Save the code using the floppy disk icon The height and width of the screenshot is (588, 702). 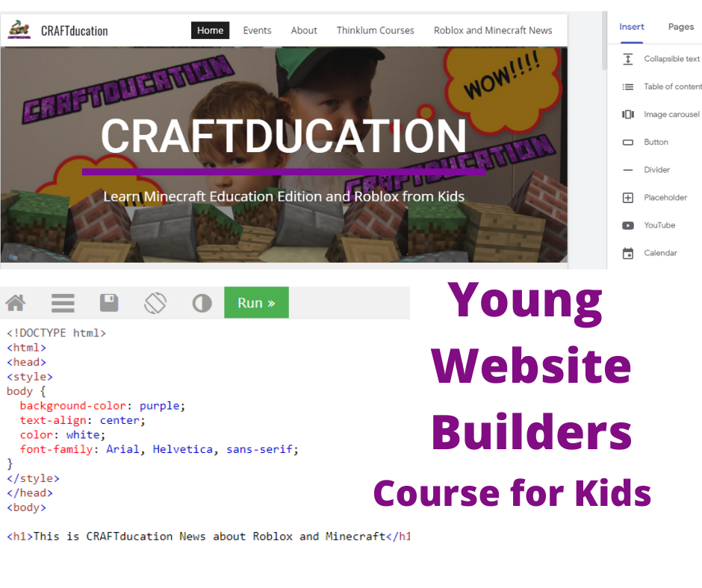tap(109, 302)
